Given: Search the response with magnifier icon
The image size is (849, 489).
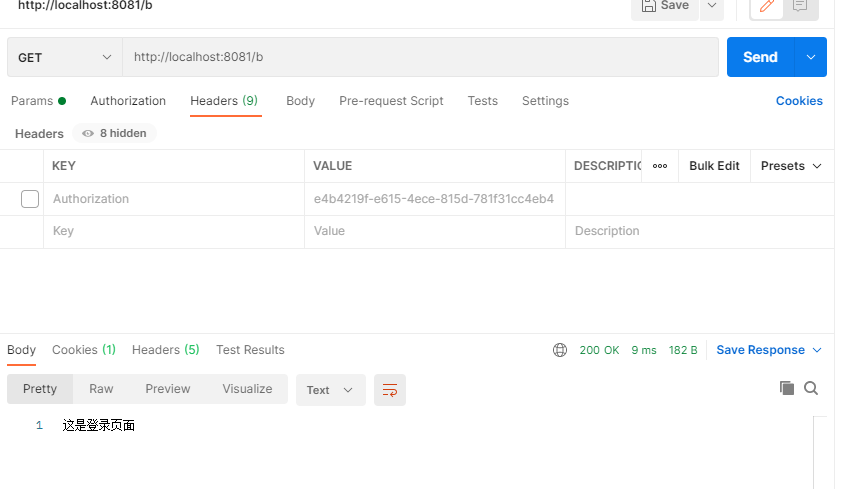Looking at the screenshot, I should pos(811,388).
